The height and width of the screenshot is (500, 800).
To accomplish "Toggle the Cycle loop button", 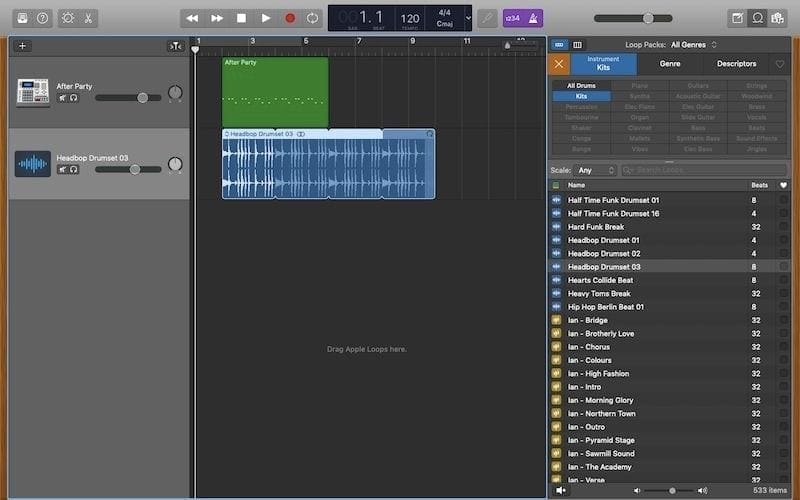I will 312,18.
